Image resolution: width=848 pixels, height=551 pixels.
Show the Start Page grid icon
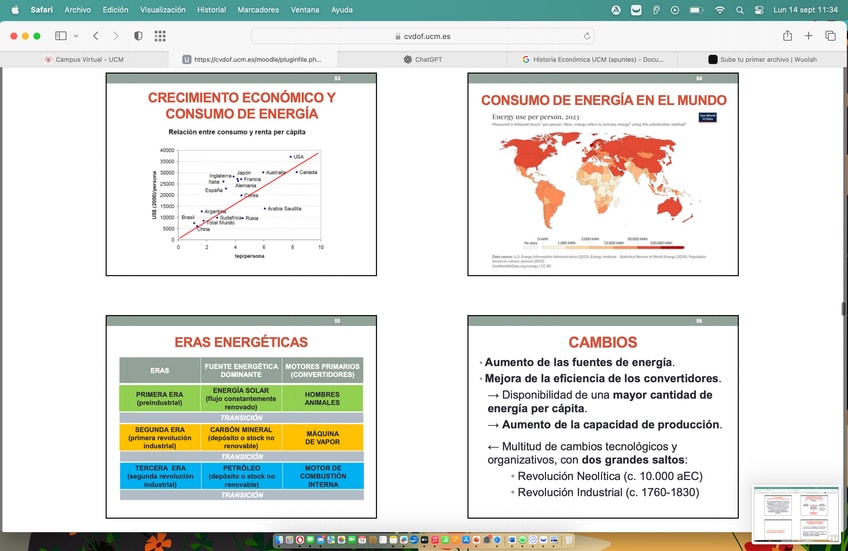point(160,36)
